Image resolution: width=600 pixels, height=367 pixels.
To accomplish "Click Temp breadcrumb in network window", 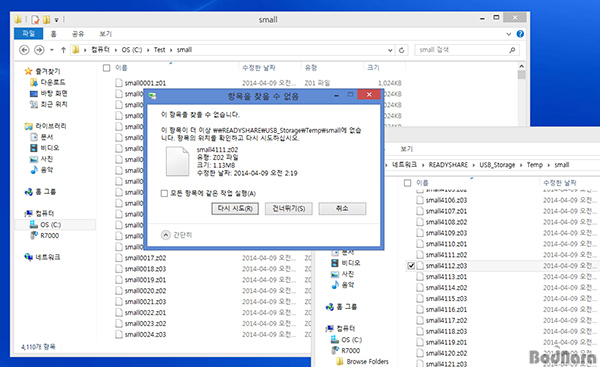I will [535, 165].
